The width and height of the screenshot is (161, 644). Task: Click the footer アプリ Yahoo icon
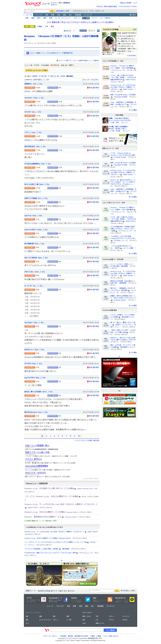point(43,599)
